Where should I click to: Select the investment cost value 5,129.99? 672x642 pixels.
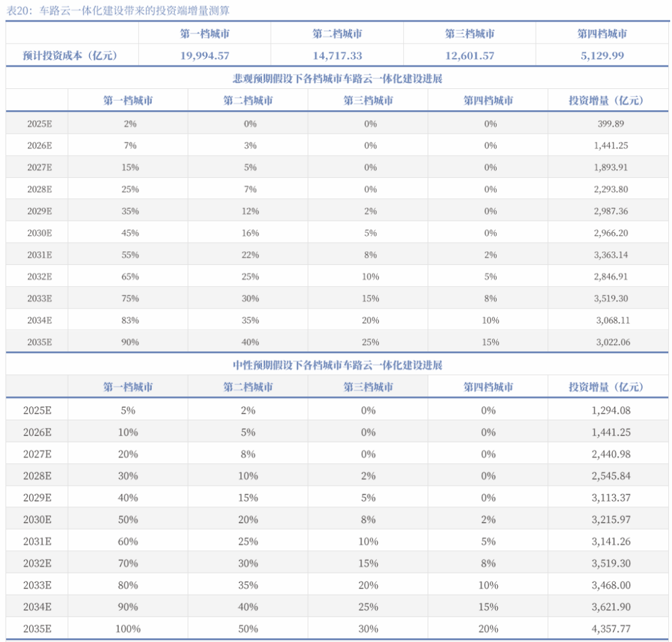coord(602,56)
